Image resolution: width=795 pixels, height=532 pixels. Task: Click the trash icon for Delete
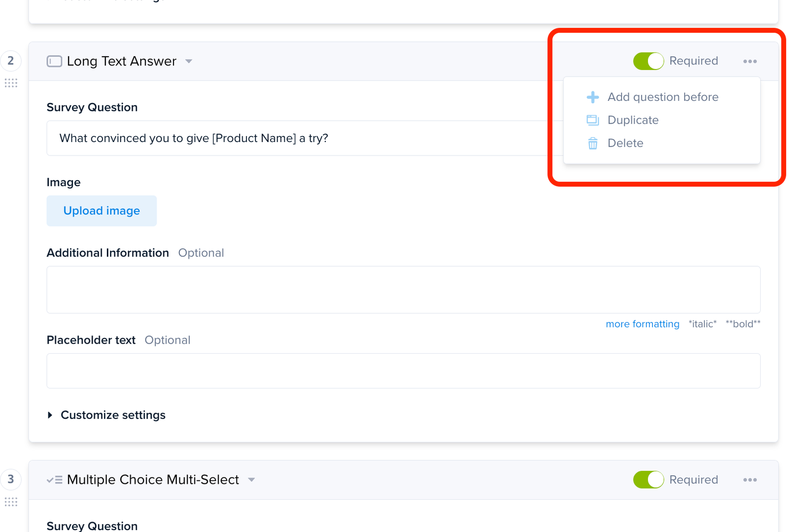(x=592, y=143)
